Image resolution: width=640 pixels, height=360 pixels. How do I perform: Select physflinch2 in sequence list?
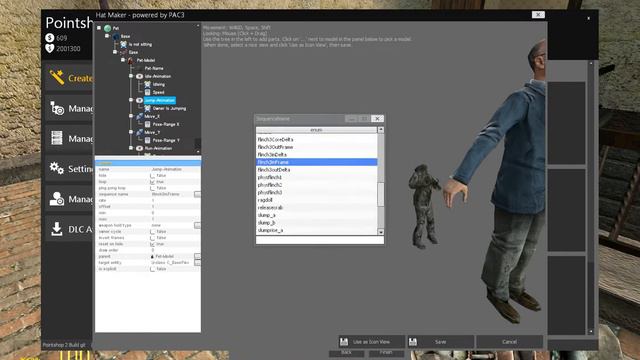pos(316,185)
